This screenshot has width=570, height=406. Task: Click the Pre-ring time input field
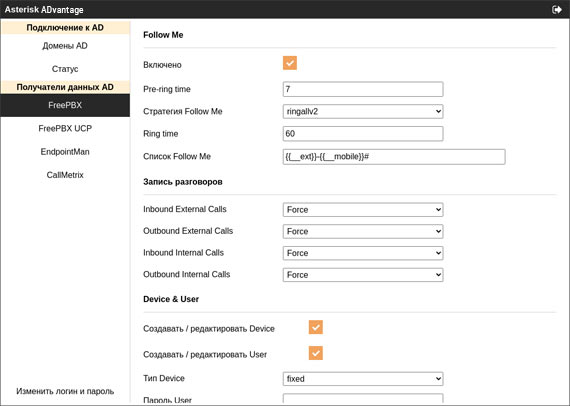(363, 89)
